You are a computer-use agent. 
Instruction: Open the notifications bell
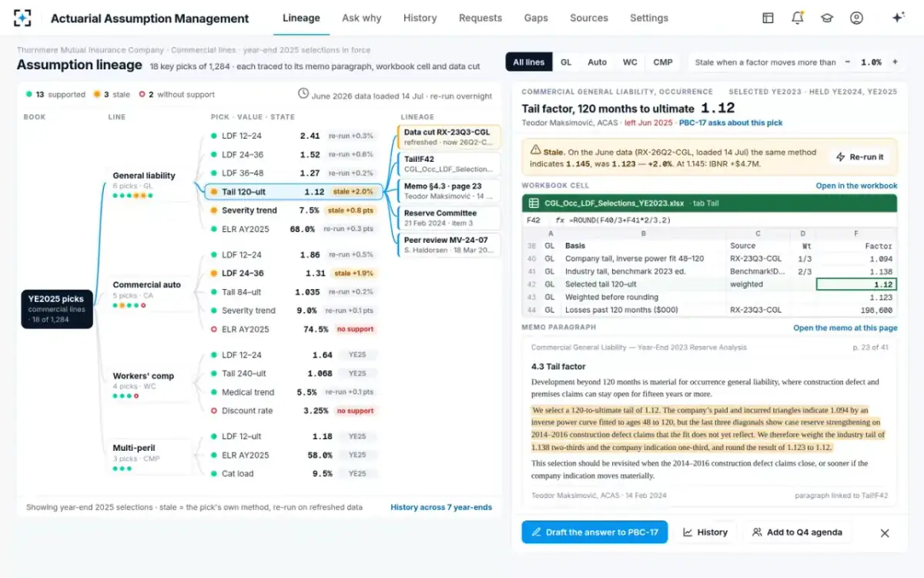(798, 18)
